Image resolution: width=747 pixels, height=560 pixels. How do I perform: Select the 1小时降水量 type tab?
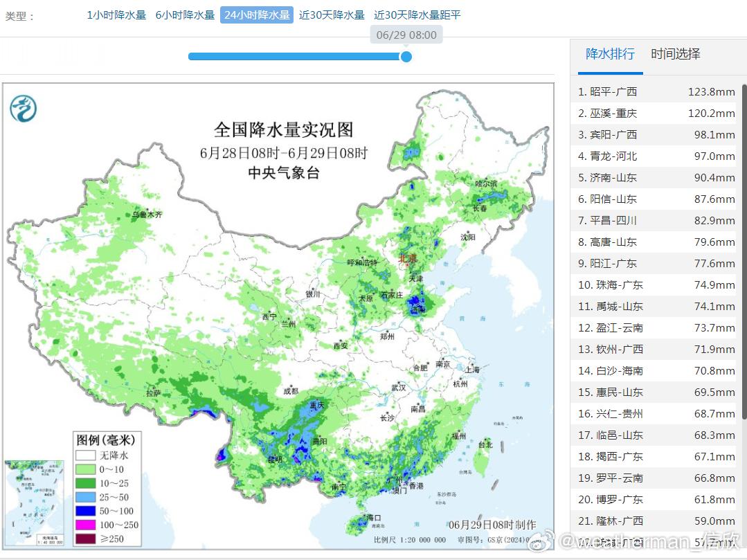pos(116,15)
